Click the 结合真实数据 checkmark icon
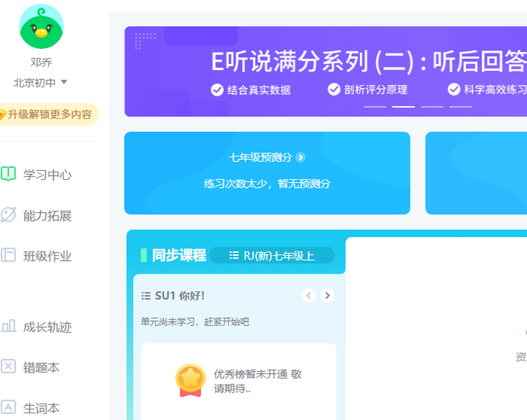Screen dimensions: 527x420 coord(217,90)
